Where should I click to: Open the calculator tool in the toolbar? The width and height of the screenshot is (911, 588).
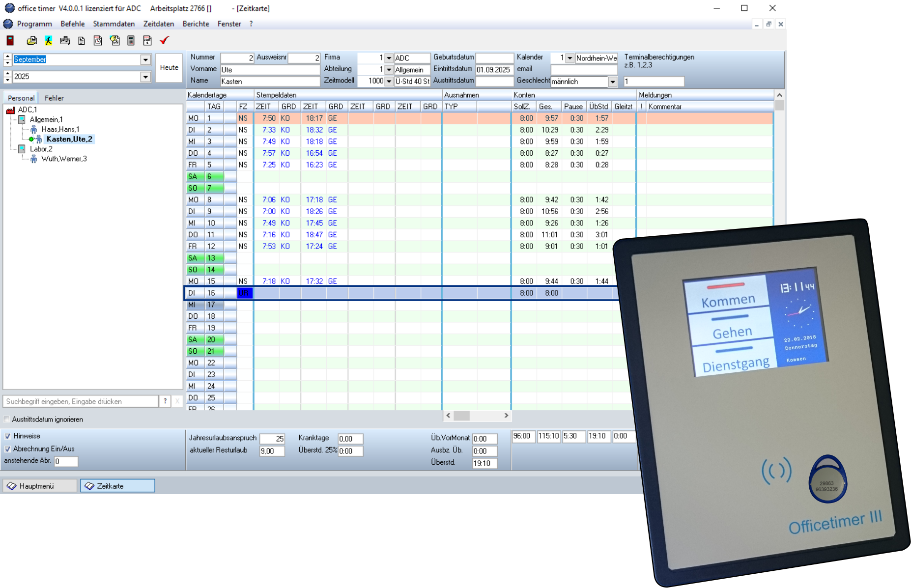pos(131,41)
